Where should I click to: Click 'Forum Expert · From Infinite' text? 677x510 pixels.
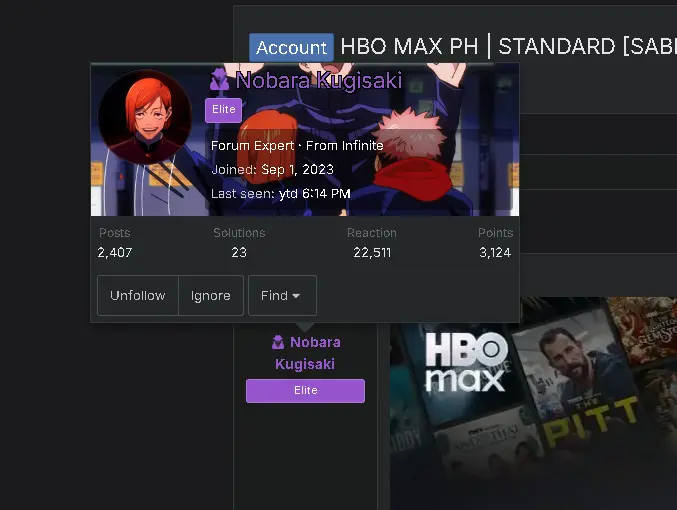297,146
